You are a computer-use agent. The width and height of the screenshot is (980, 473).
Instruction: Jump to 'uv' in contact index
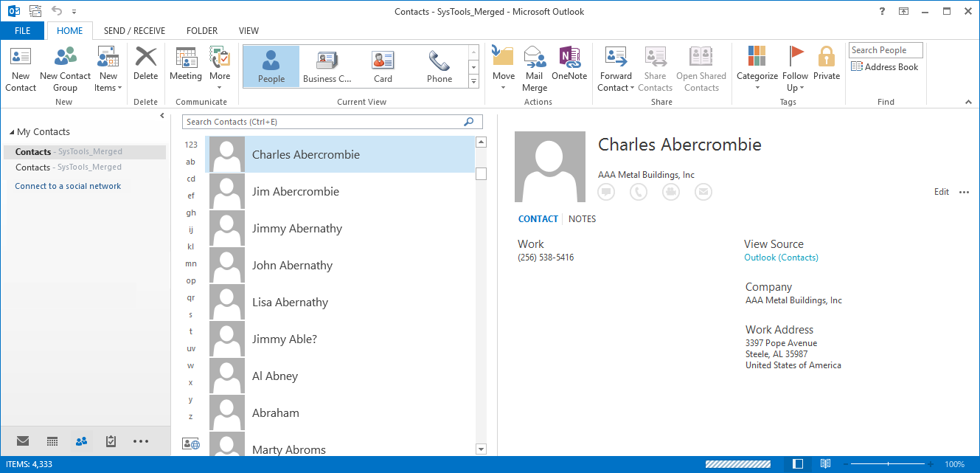coord(191,348)
